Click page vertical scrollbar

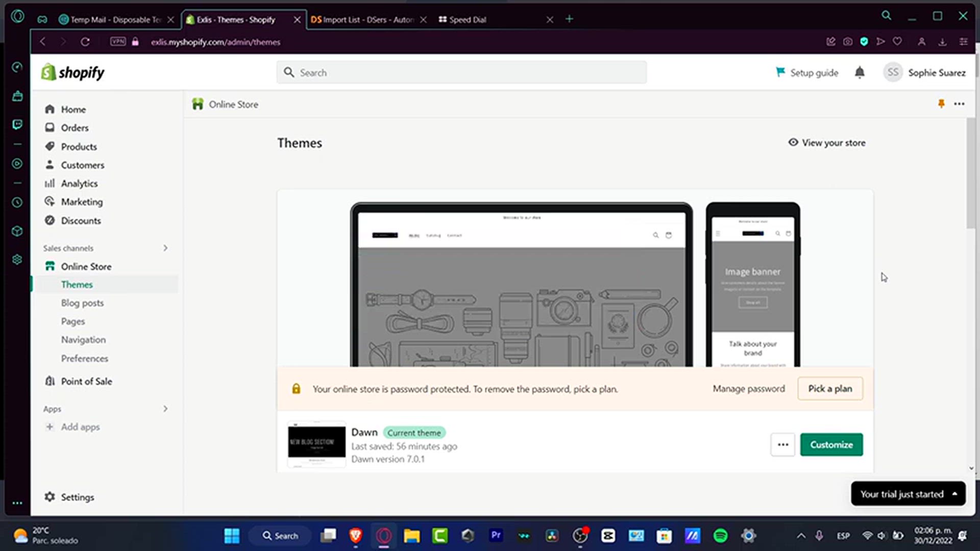pos(971,173)
